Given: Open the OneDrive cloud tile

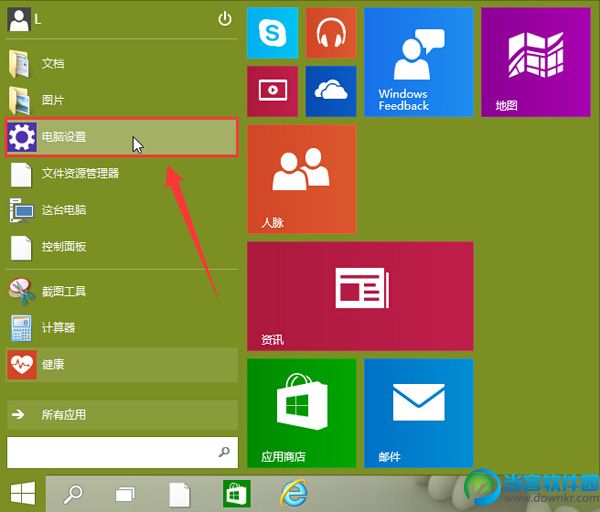Looking at the screenshot, I should pos(331,91).
